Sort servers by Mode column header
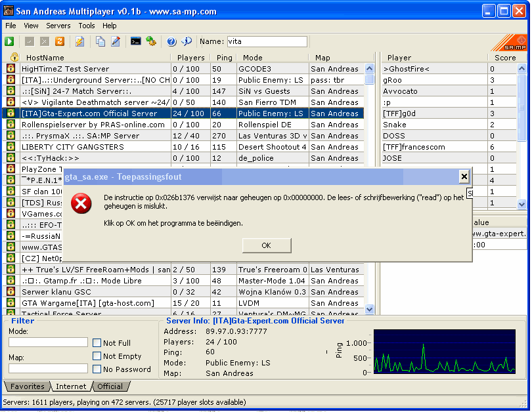This screenshot has width=532, height=412. (x=273, y=58)
